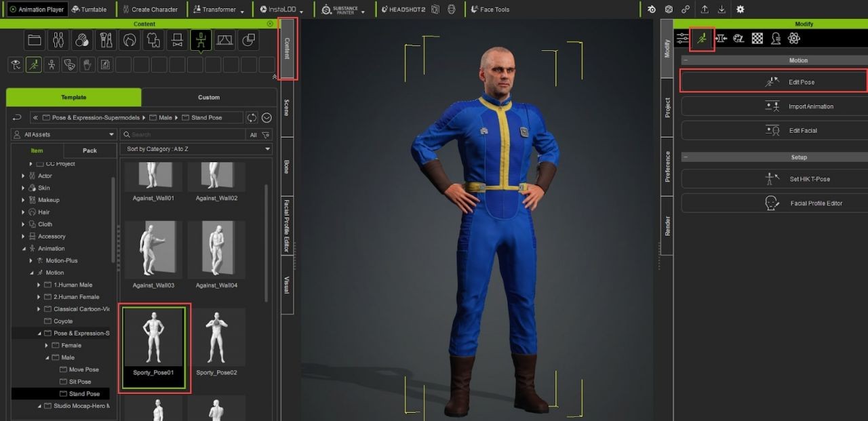Toggle Turntable mode in the toolbar
Screen dimensions: 868x421
pyautogui.click(x=89, y=9)
